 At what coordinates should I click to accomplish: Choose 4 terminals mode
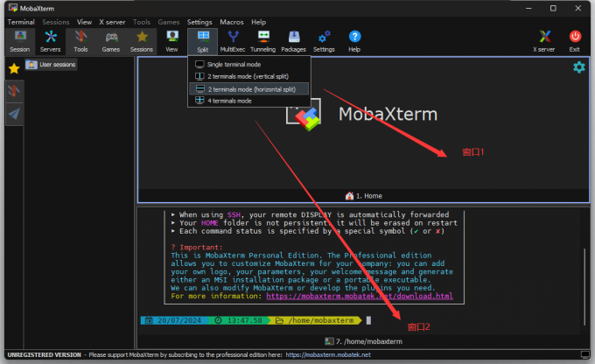point(248,101)
